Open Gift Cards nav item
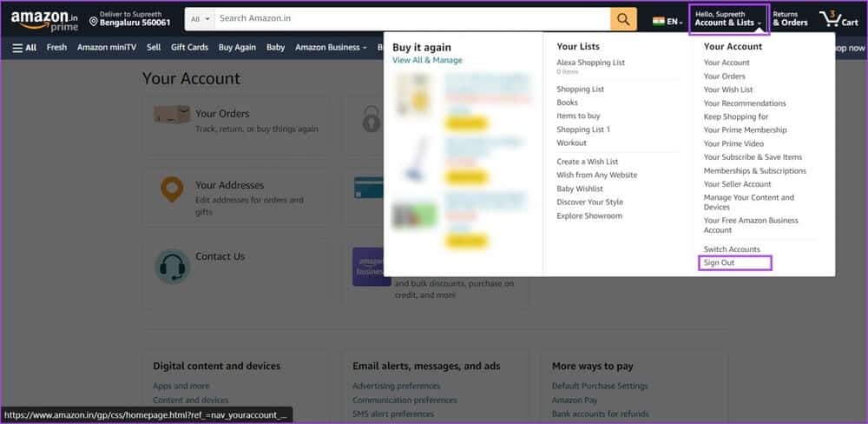This screenshot has width=868, height=424. click(x=189, y=48)
